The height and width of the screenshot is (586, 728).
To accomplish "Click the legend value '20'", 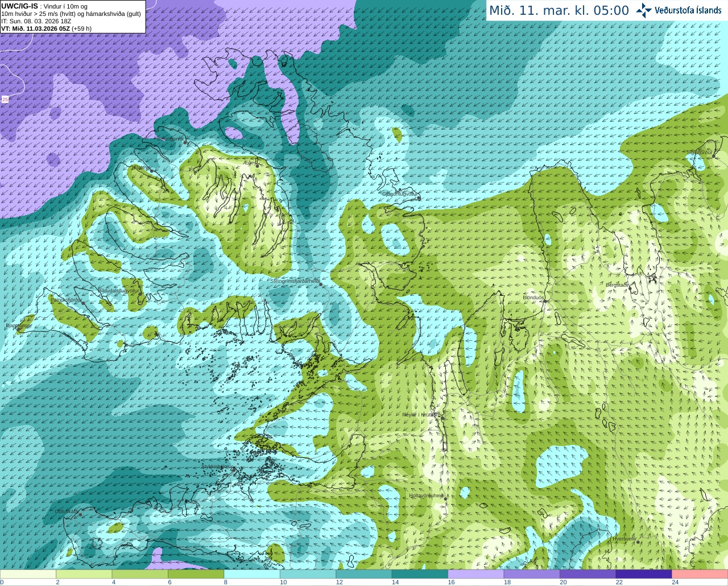I will coord(563,582).
